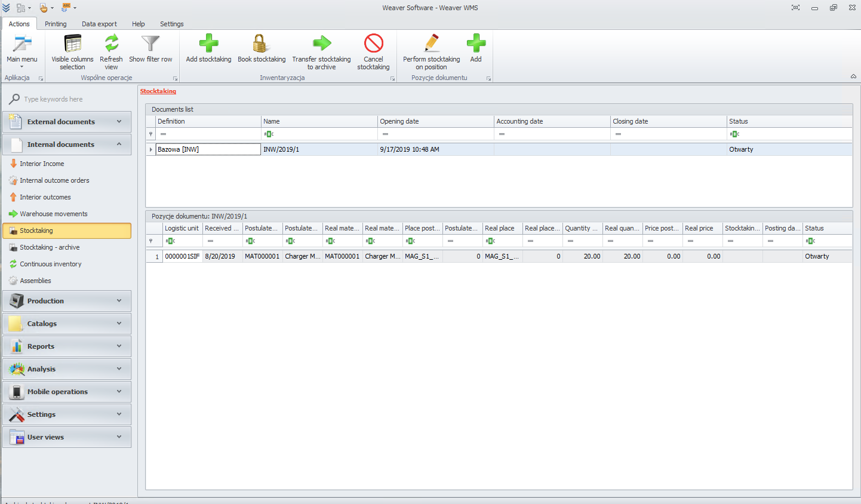861x504 pixels.
Task: Click Otwarty status in positions row
Action: pos(828,256)
